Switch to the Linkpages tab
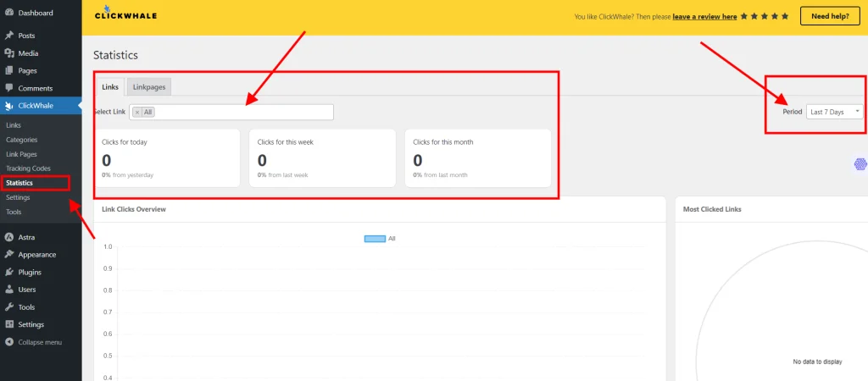This screenshot has width=868, height=381. [x=149, y=87]
